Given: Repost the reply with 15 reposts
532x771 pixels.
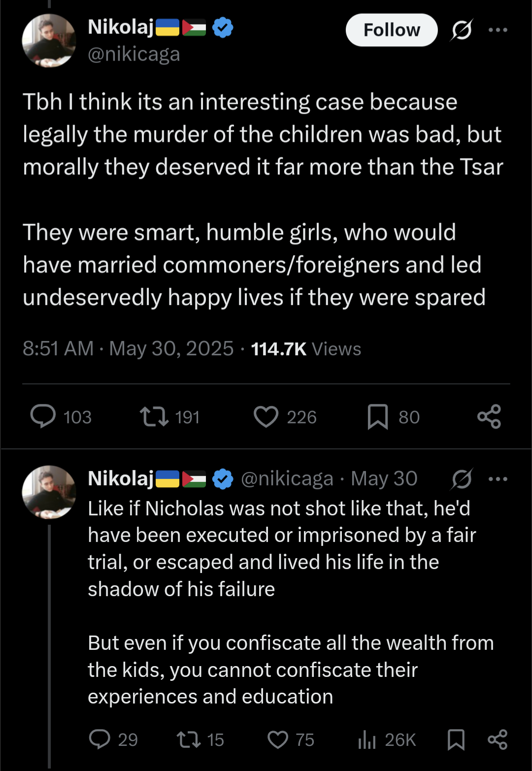Looking at the screenshot, I should pos(189,739).
